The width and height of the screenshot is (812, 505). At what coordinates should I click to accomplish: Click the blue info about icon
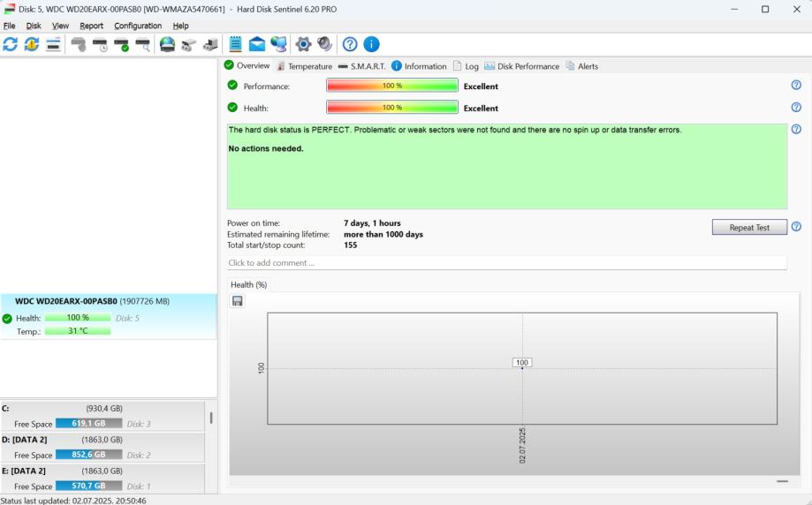pyautogui.click(x=371, y=44)
